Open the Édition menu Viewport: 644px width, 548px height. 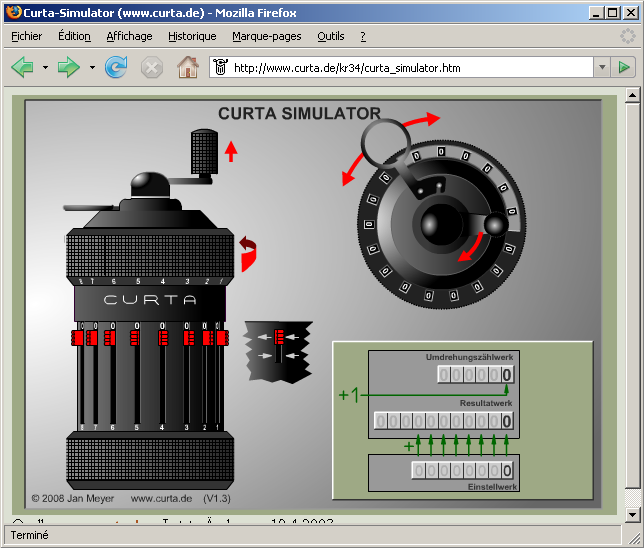[x=74, y=36]
